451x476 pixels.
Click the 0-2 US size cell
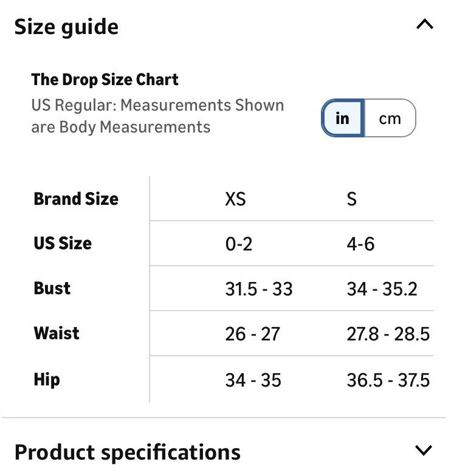pos(238,244)
